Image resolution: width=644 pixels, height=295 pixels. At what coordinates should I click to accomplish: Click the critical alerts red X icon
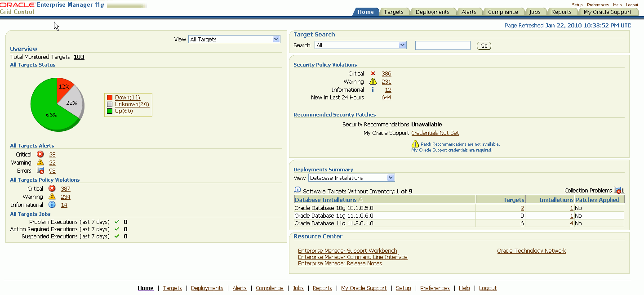point(40,154)
